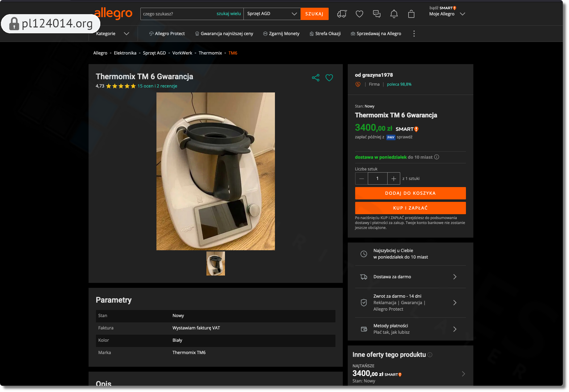
Task: Go to VorkWerk breadcrumb
Action: [182, 53]
